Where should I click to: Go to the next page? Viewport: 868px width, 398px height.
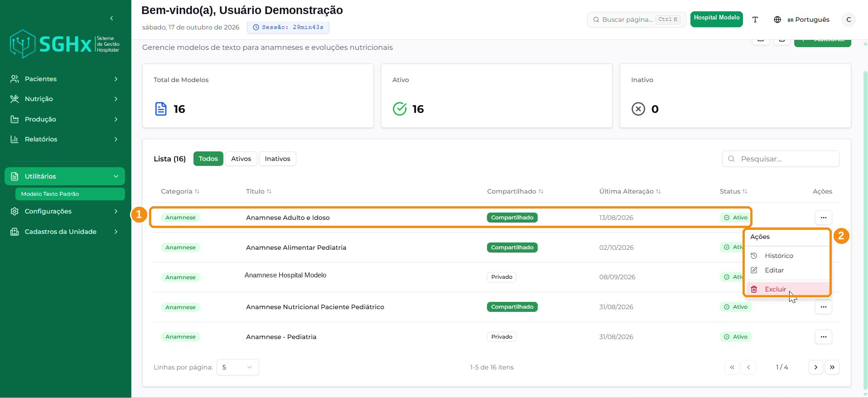point(816,367)
